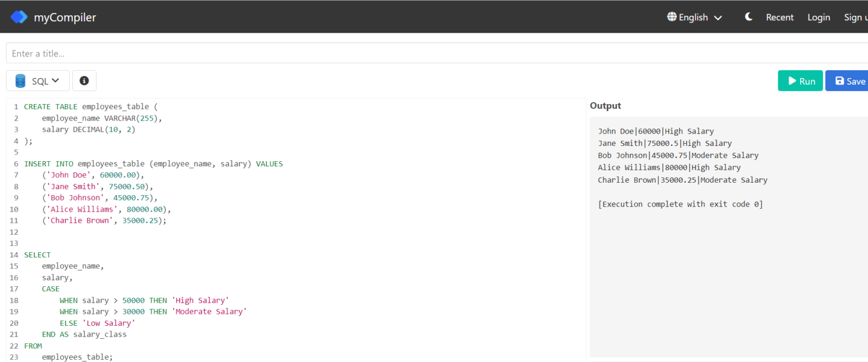The width and height of the screenshot is (868, 362).
Task: Click the Save disk icon
Action: pos(840,80)
